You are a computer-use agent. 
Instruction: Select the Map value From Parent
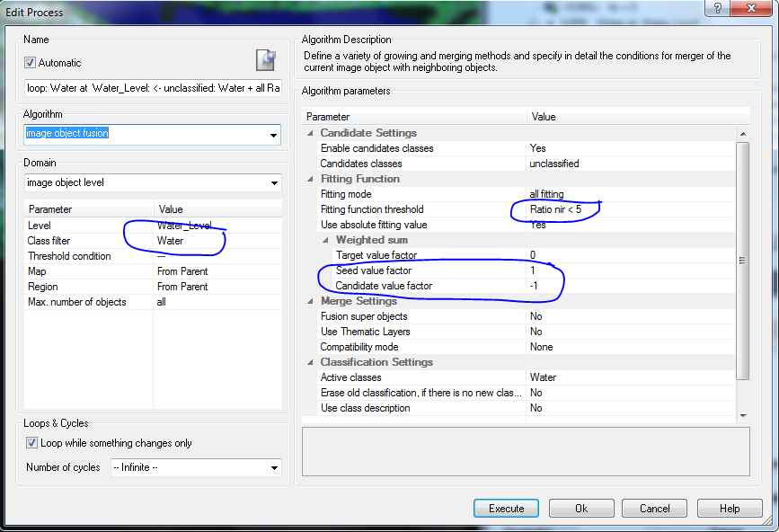[x=217, y=271]
